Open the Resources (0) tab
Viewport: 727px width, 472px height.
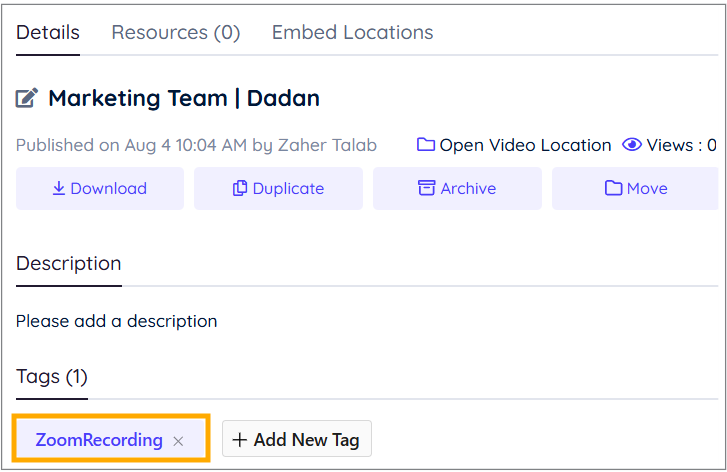[176, 32]
